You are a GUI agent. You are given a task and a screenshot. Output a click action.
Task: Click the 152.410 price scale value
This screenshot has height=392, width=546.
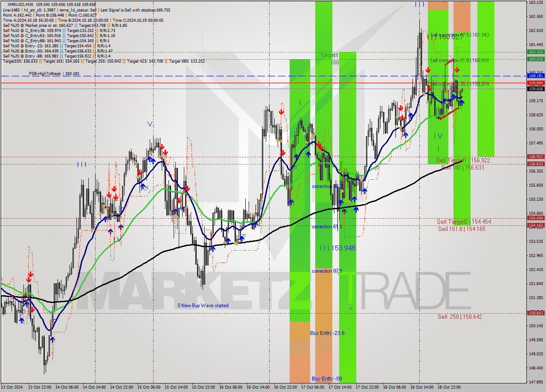(536, 270)
